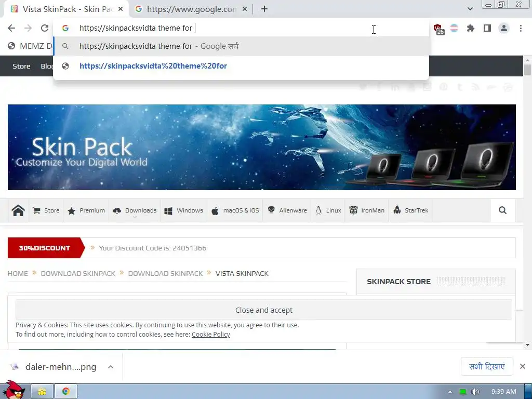Open the volume speaker tray icon
This screenshot has width=532, height=399.
[475, 392]
